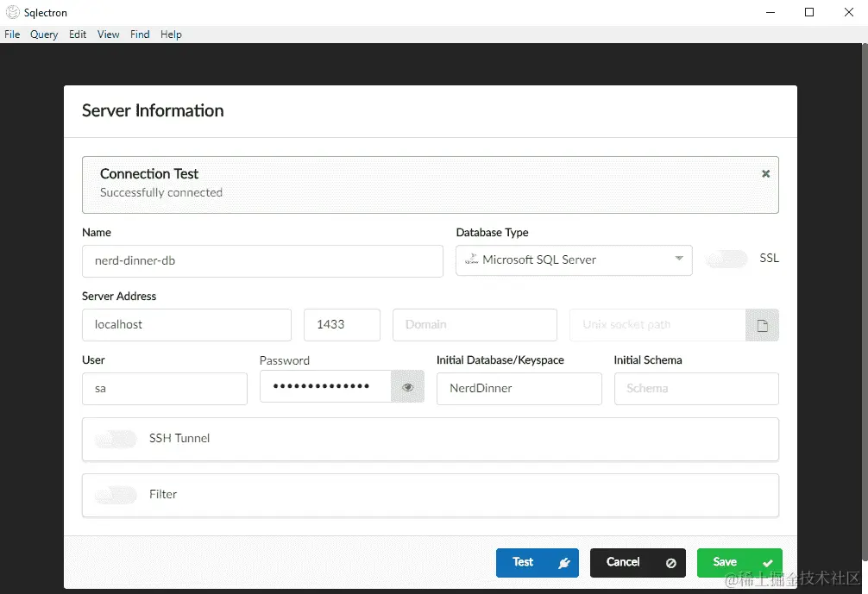
Task: Click the Password input field
Action: click(325, 386)
